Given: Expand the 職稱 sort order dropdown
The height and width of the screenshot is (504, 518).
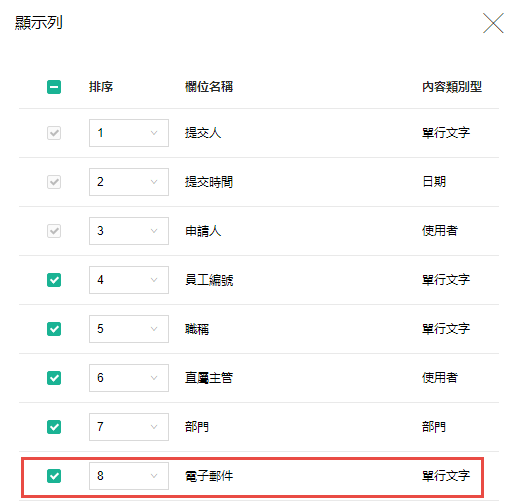Looking at the screenshot, I should 129,329.
